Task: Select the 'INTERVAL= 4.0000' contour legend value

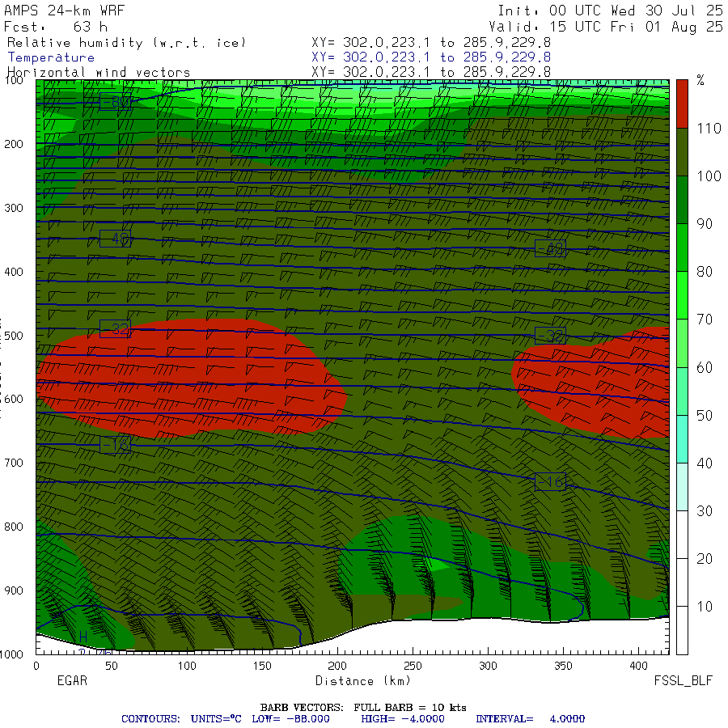Action: [x=530, y=719]
